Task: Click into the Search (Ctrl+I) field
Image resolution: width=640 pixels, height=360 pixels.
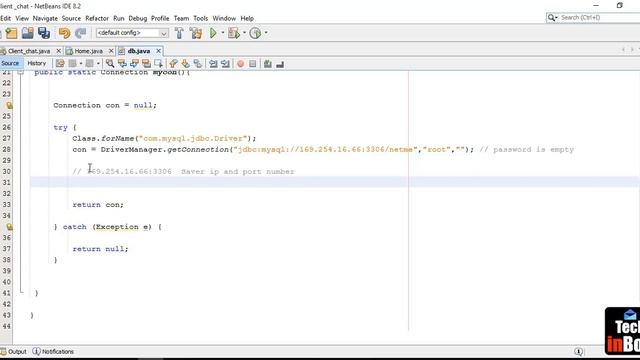Action: point(599,18)
